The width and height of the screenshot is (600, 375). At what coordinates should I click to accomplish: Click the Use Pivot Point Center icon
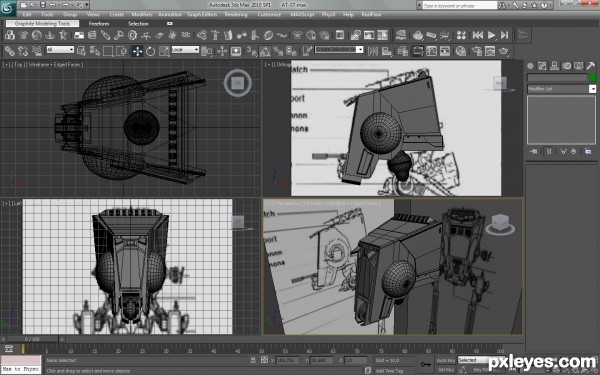click(207, 51)
